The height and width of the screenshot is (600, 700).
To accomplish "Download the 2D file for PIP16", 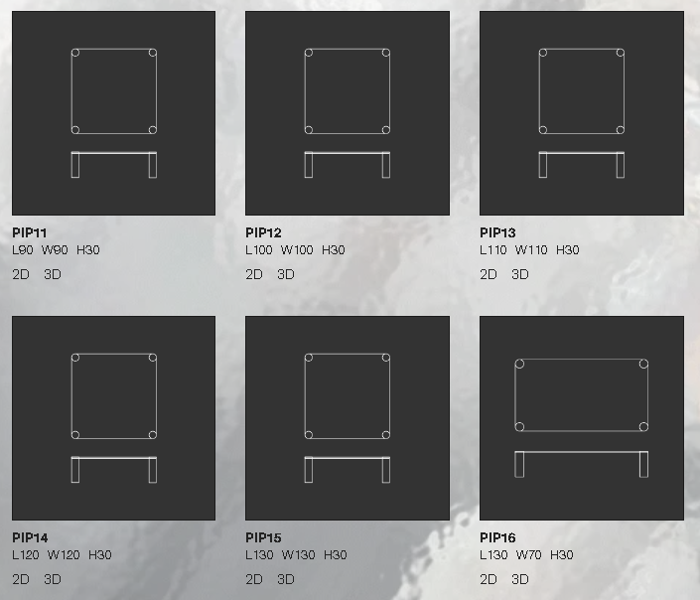I will coord(489,579).
